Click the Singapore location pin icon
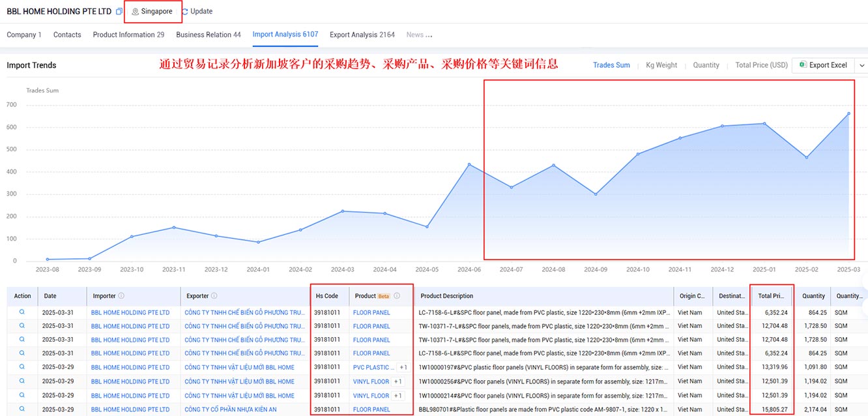The height and width of the screenshot is (416, 868). (x=136, y=12)
